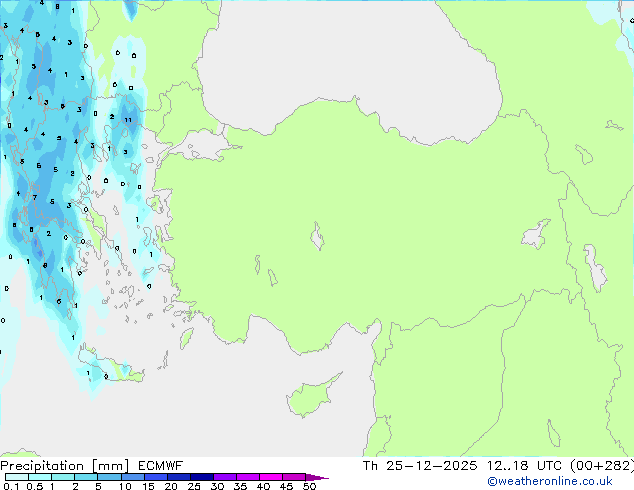634x490 pixels.
Task: Click the 1 to 2 mm legend swatch
Action: (63, 477)
